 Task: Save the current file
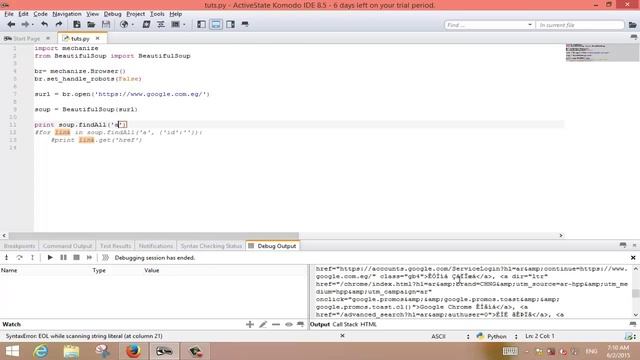click(x=106, y=24)
